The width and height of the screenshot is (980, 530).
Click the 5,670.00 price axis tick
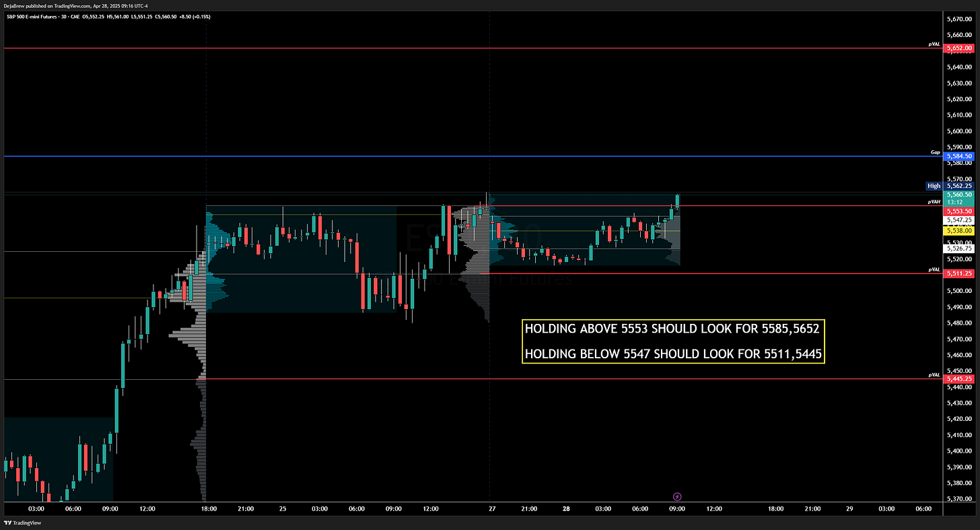tap(958, 19)
